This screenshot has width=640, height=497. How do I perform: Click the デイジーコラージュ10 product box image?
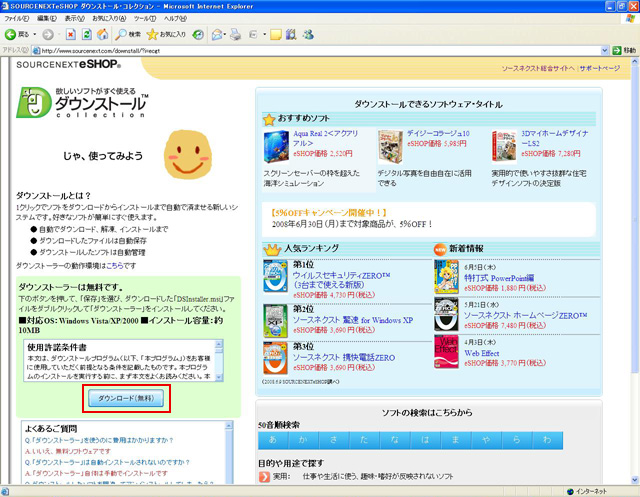[x=390, y=147]
